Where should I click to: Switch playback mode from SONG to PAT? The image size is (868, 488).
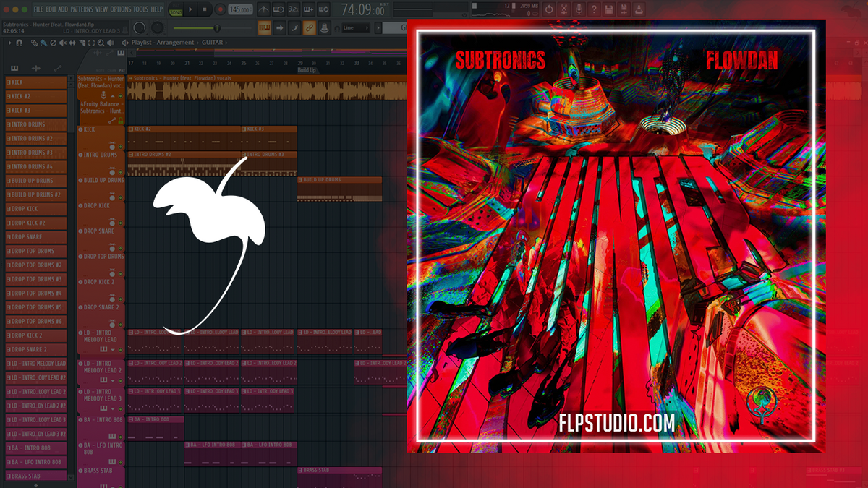(x=174, y=5)
